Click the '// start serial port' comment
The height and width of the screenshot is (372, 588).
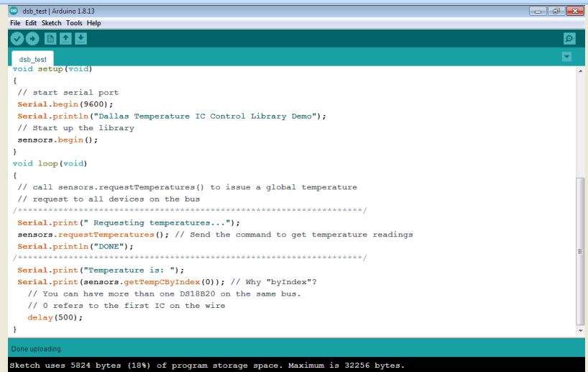click(68, 93)
